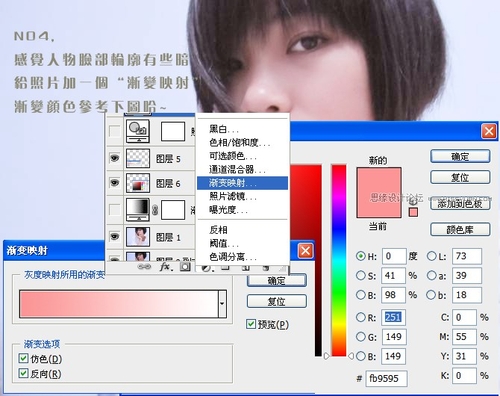Click 确定 in the 渐变映射 dialog
This screenshot has width=500, height=396.
[277, 281]
